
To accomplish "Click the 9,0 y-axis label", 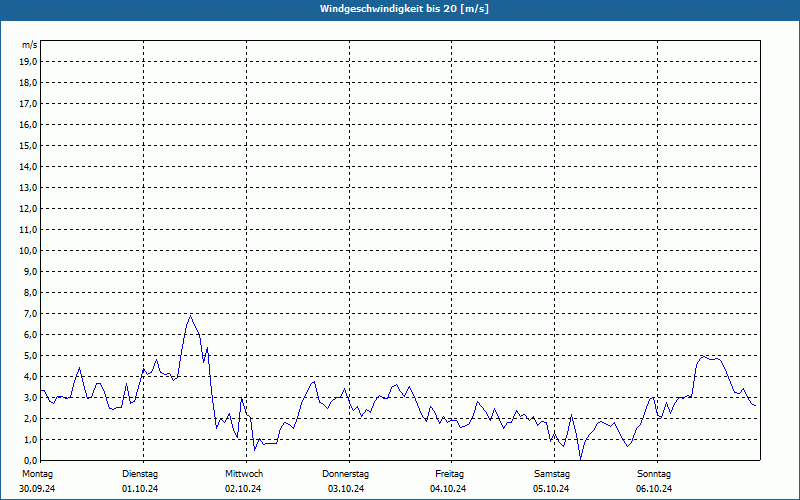I will [30, 271].
